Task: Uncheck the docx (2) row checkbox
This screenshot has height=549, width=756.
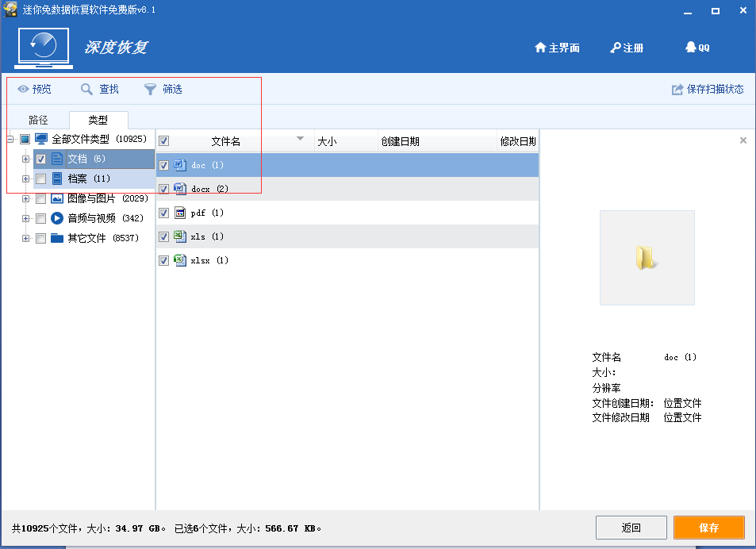Action: click(x=164, y=189)
